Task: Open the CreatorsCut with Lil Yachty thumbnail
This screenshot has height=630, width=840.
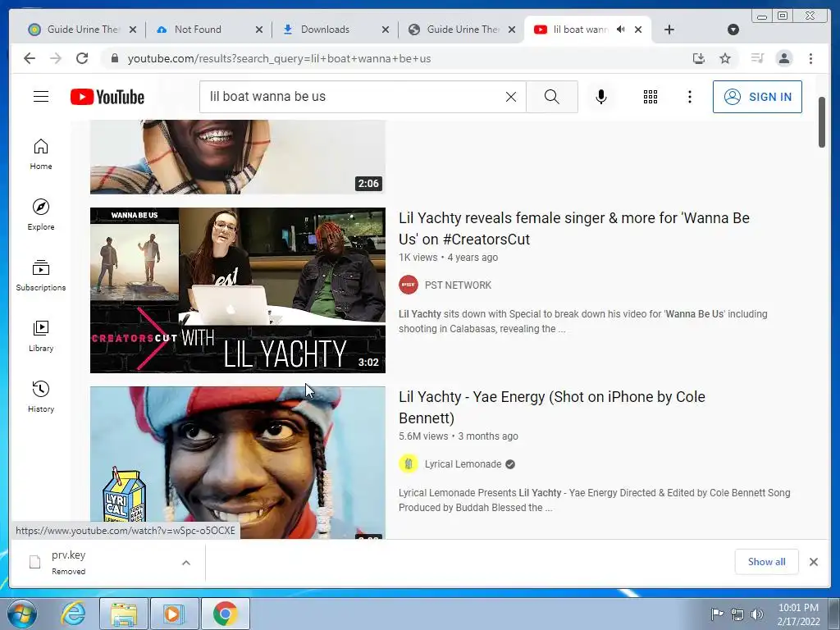Action: click(238, 290)
